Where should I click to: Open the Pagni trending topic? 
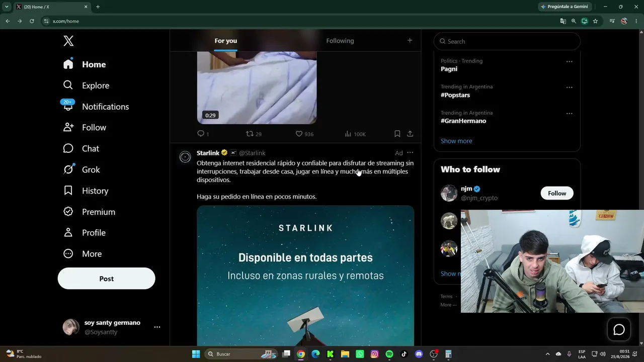tap(449, 69)
